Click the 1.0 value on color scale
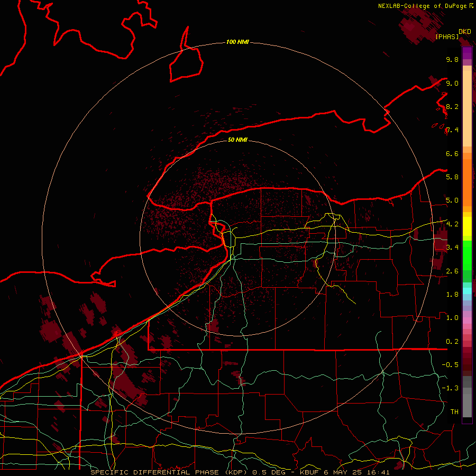The height and width of the screenshot is (476, 476). tap(452, 317)
